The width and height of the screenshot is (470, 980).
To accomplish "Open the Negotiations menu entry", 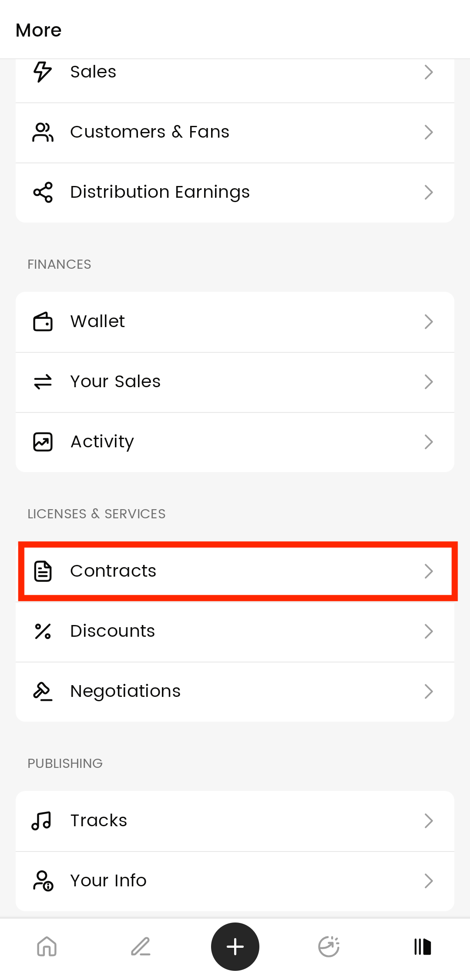I will click(x=235, y=692).
